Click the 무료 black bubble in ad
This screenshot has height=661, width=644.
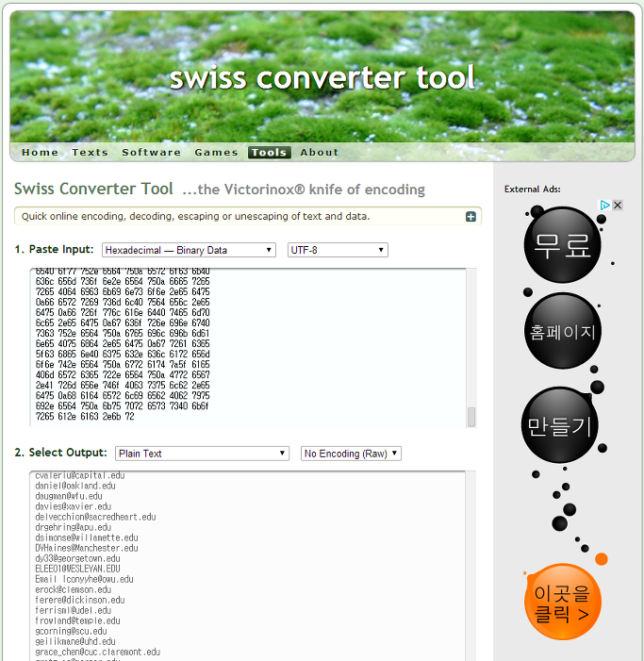562,245
